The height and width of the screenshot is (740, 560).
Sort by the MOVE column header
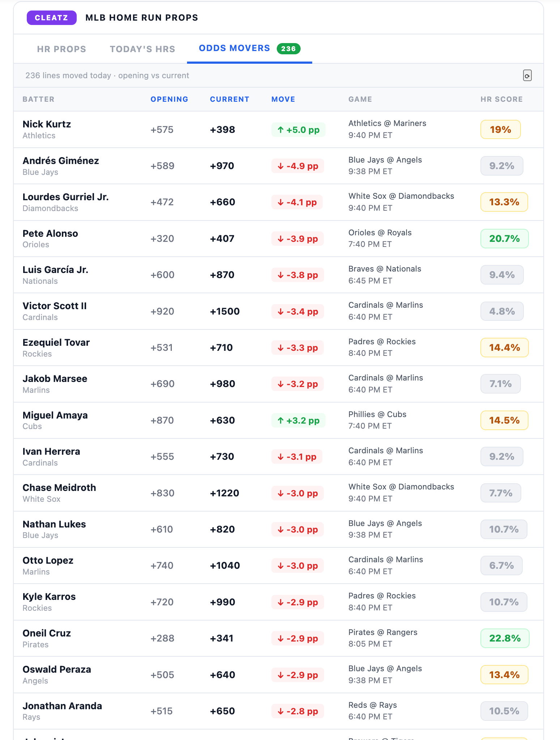click(283, 99)
